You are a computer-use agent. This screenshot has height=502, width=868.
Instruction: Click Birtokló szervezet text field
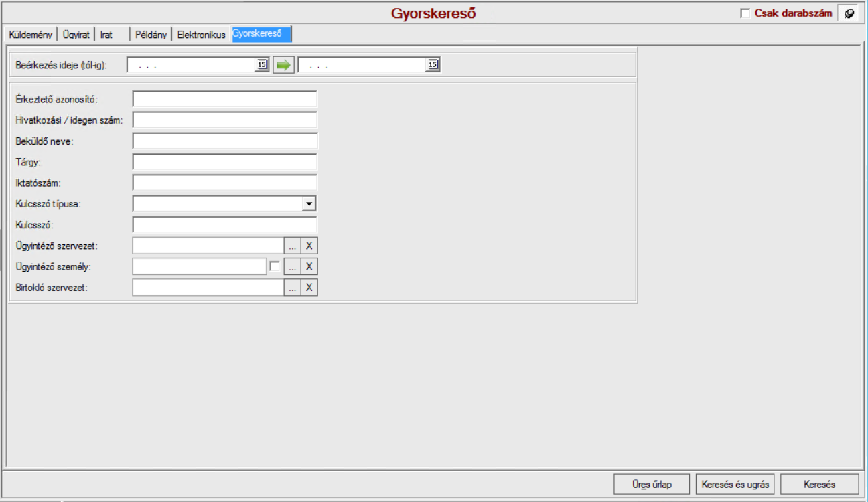[208, 287]
